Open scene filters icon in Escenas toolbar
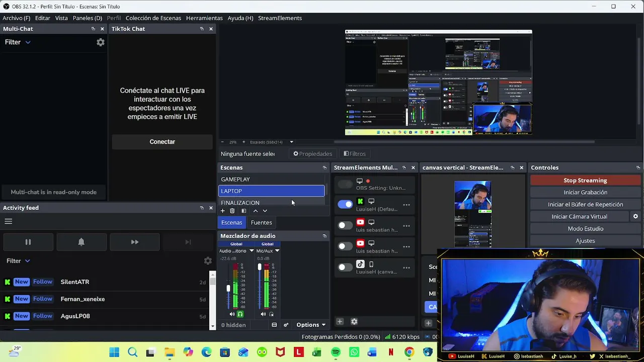 244,211
